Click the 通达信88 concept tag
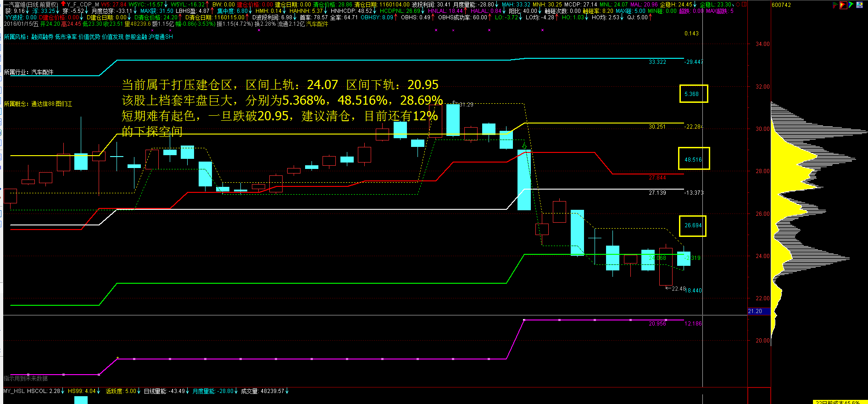868x404 pixels. coord(43,104)
